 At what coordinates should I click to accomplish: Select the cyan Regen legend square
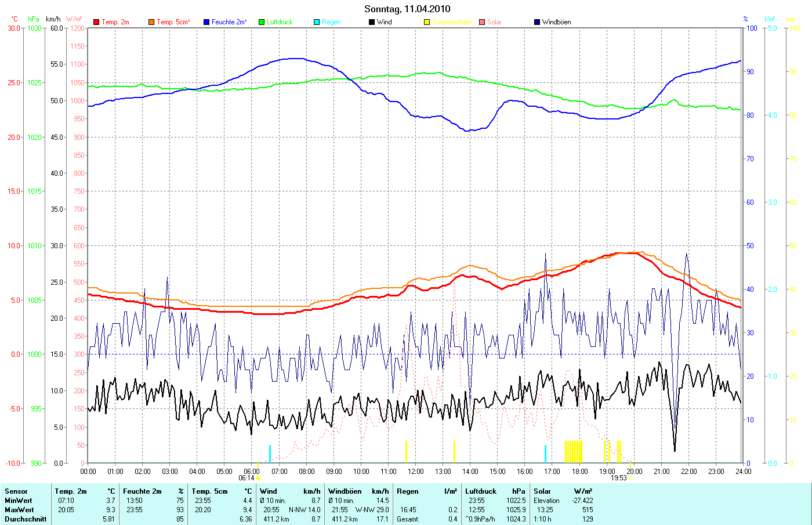[x=317, y=22]
